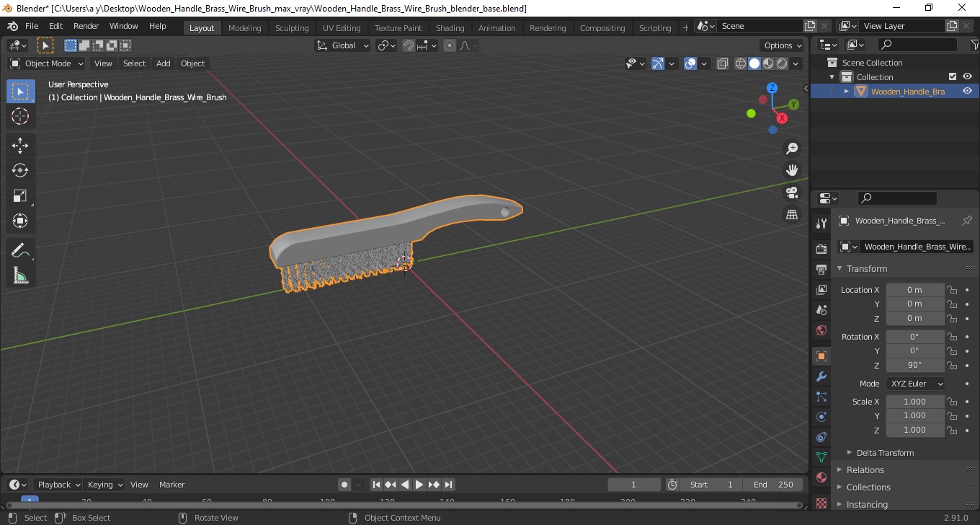Open rotation Mode XYZ Euler dropdown

coord(915,384)
